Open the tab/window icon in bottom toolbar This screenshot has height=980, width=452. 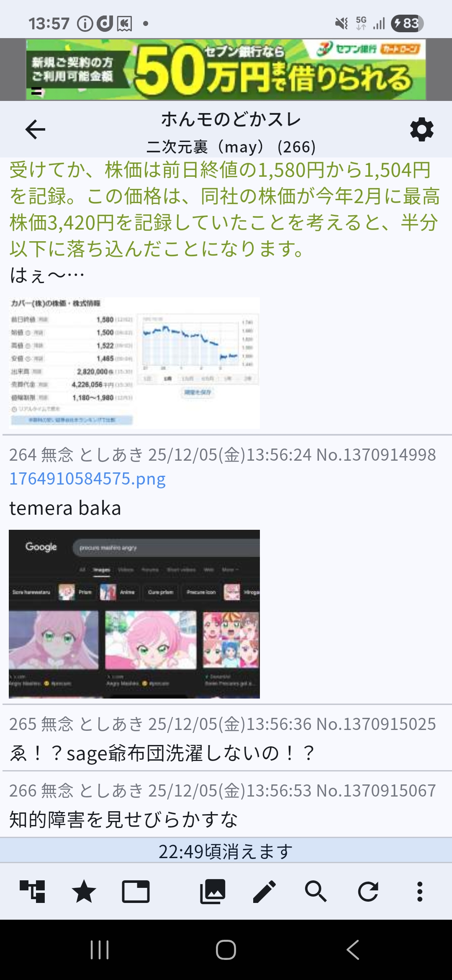click(x=136, y=891)
